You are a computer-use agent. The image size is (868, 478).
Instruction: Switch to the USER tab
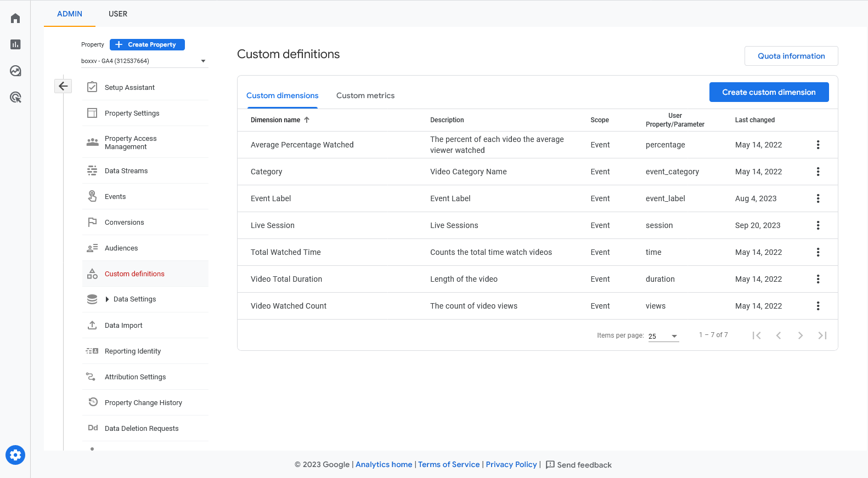(118, 14)
